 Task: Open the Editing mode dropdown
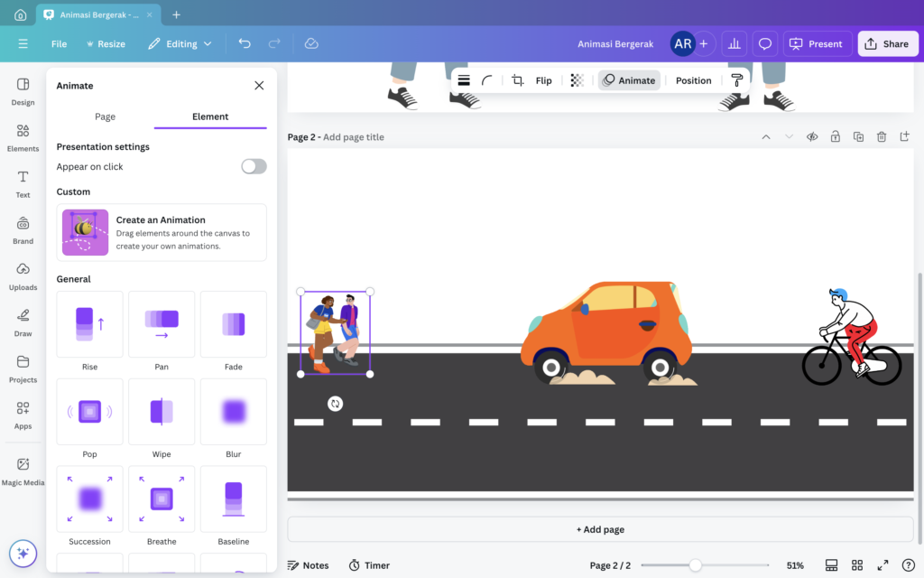click(180, 43)
